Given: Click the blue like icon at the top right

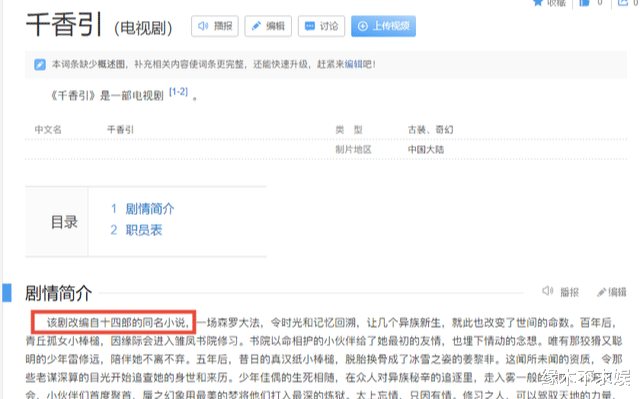Looking at the screenshot, I should 584,2.
